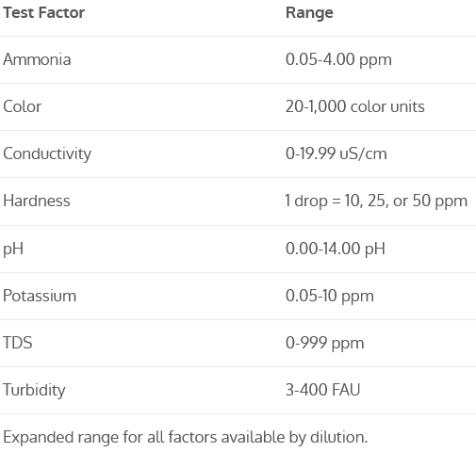Select the pH test factor label
This screenshot has height=452, width=476.
13,249
